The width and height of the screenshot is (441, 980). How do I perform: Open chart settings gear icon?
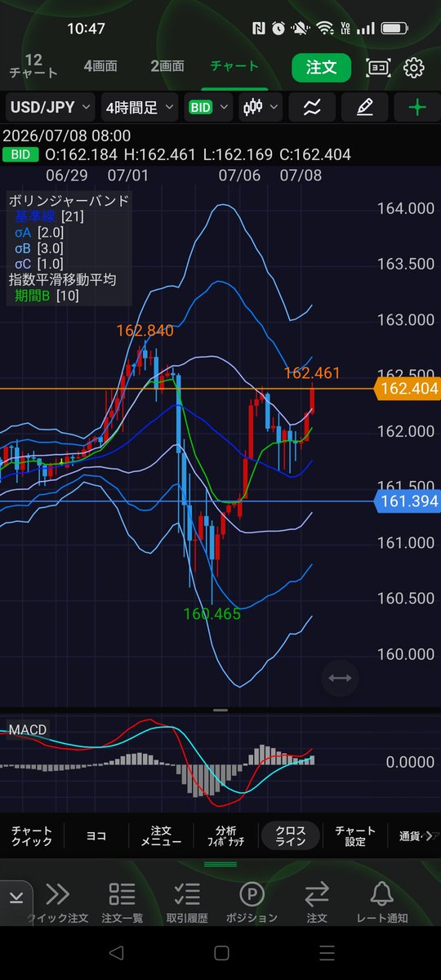[x=415, y=67]
